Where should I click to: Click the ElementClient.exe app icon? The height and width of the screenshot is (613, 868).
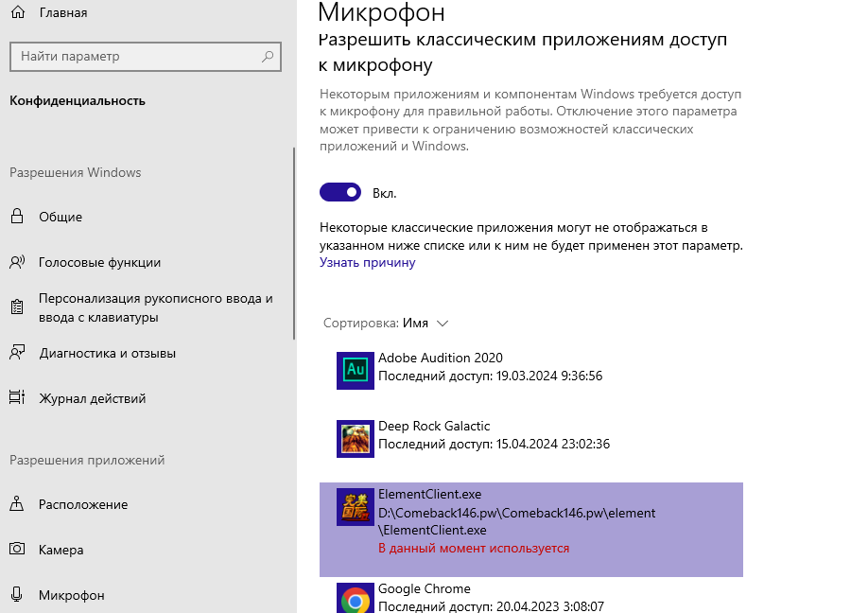tap(356, 507)
